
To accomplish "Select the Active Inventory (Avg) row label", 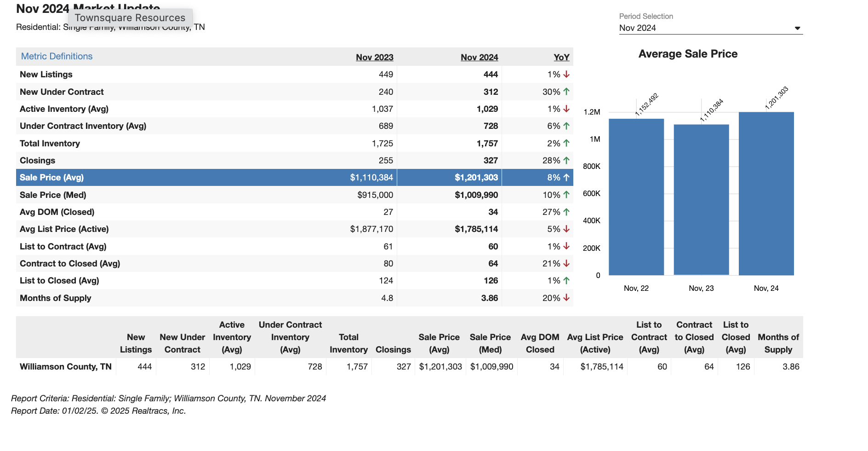I will tap(64, 109).
